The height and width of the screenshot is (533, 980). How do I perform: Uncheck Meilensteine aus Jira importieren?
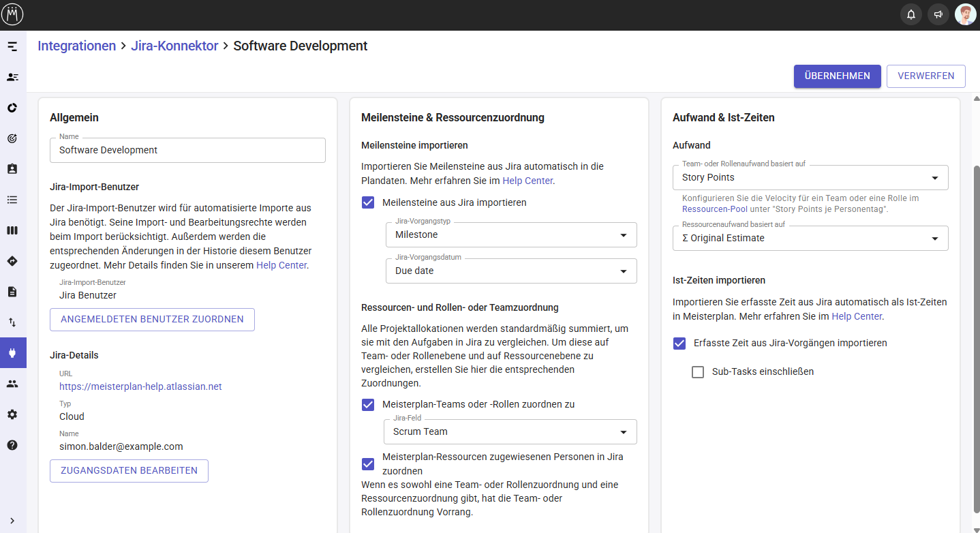(x=368, y=202)
